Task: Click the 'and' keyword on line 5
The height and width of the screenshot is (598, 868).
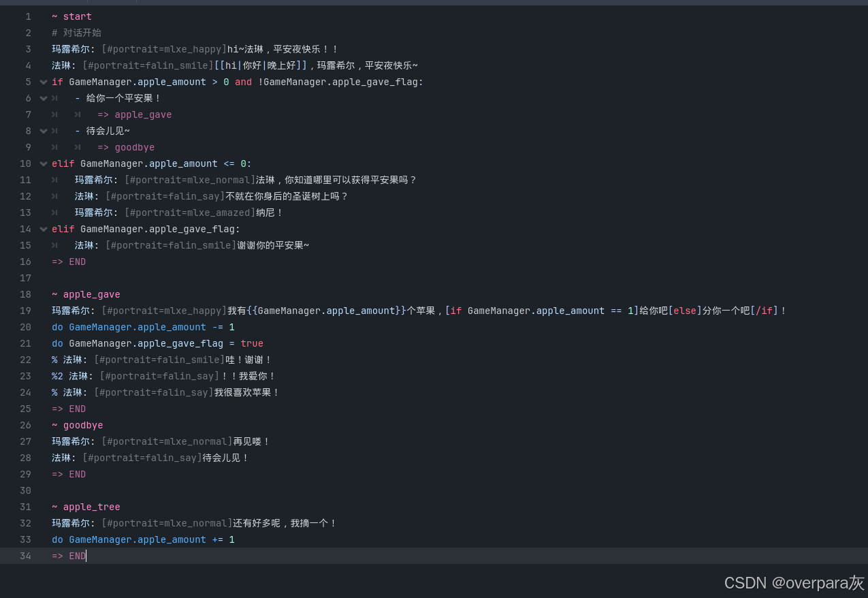Action: 243,82
